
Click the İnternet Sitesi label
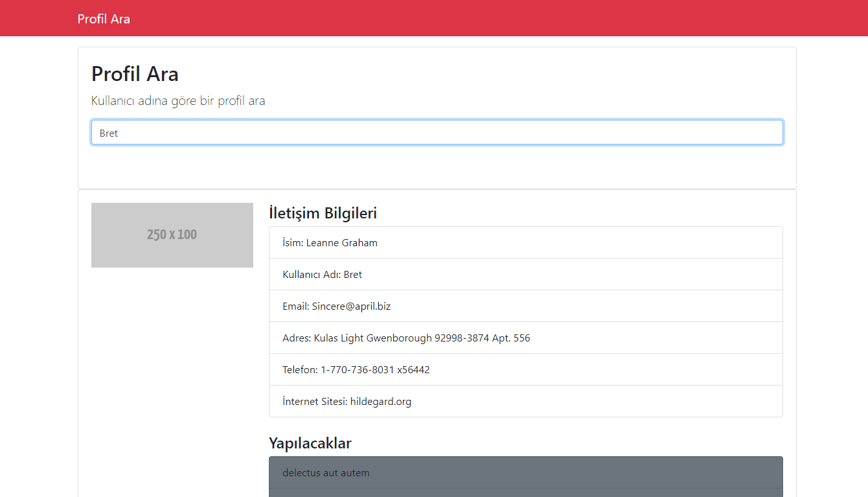point(313,401)
